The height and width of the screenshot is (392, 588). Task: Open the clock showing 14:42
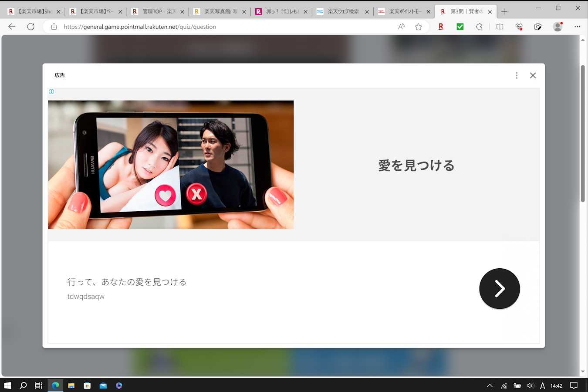[x=556, y=385]
